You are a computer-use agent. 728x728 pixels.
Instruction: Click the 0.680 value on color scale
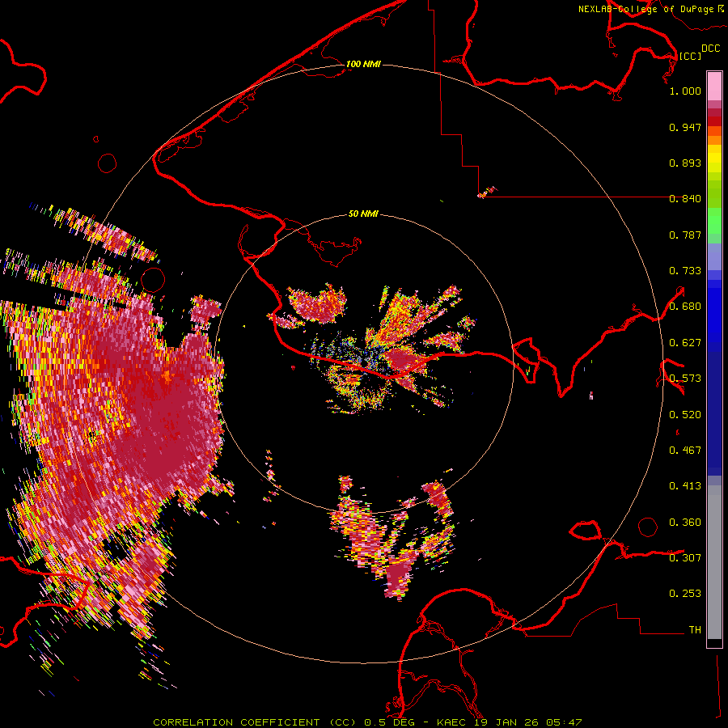(x=685, y=307)
